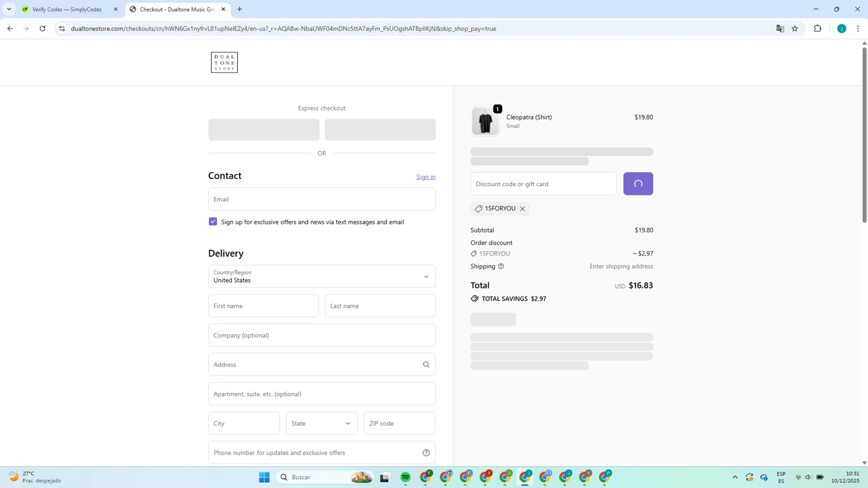Open the Chrome profile avatar
The width and height of the screenshot is (868, 488).
point(842,28)
